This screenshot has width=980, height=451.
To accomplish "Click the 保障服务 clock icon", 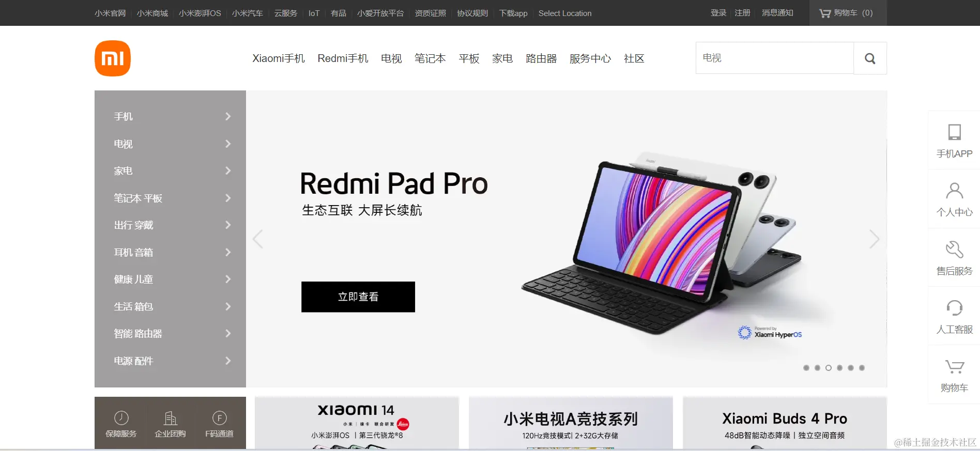I will tap(121, 418).
